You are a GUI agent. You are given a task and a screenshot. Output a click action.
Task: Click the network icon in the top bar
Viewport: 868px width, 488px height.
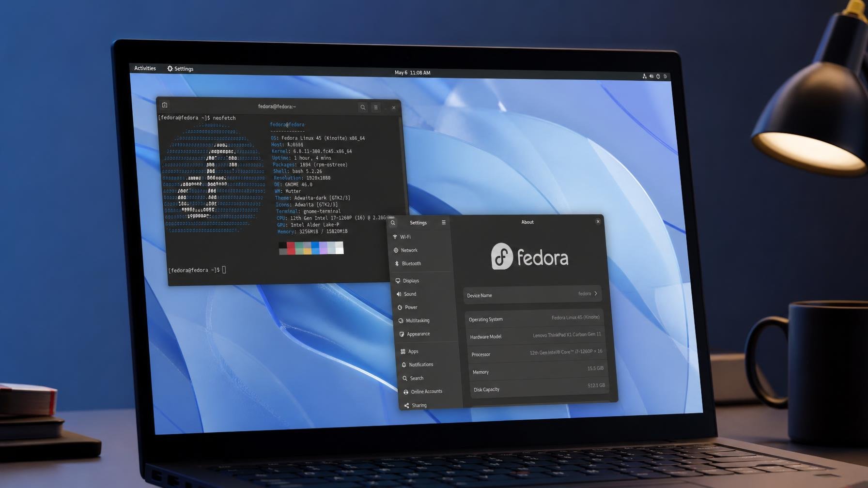(644, 76)
